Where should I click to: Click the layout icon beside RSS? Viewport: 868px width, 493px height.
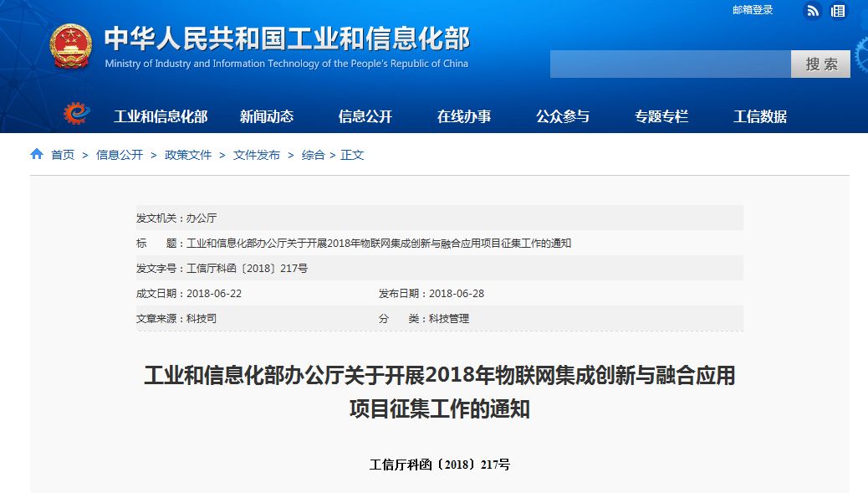click(838, 11)
